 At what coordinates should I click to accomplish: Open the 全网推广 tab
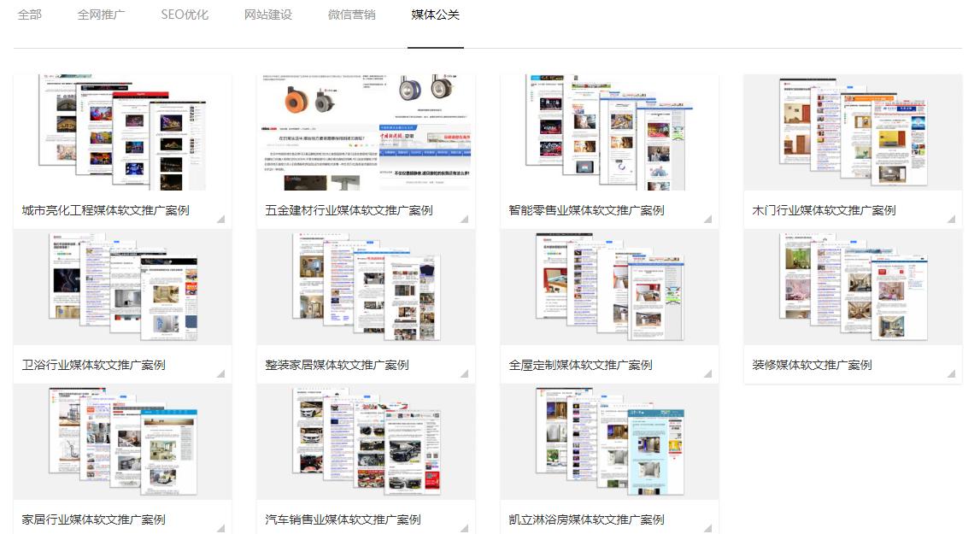[x=103, y=14]
